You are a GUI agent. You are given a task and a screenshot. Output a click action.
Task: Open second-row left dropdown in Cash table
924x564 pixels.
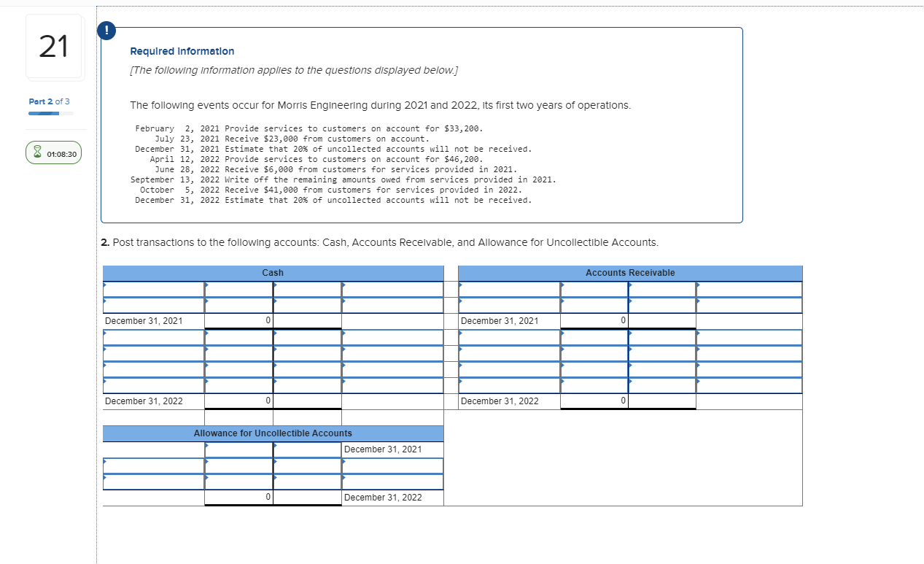[x=153, y=305]
